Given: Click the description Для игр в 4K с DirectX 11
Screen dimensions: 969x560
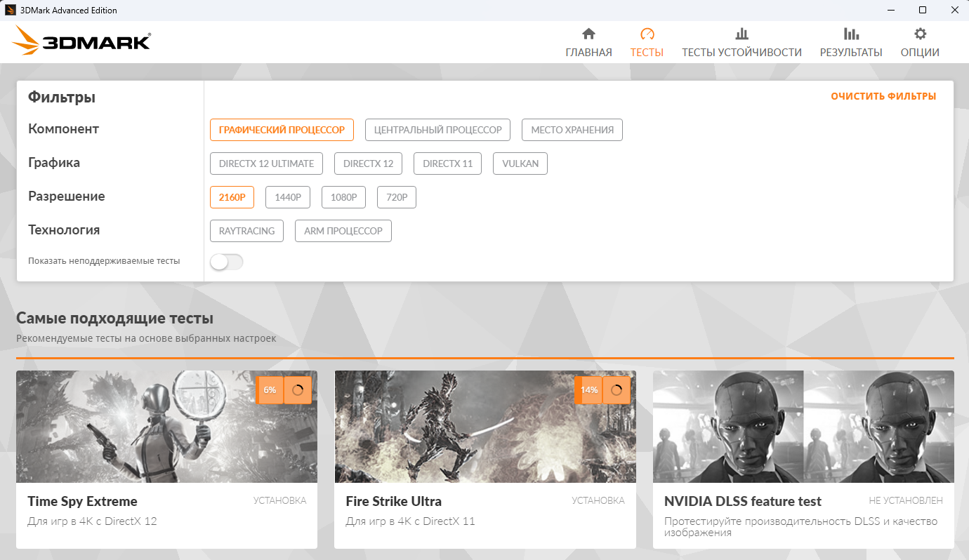Looking at the screenshot, I should click(411, 521).
